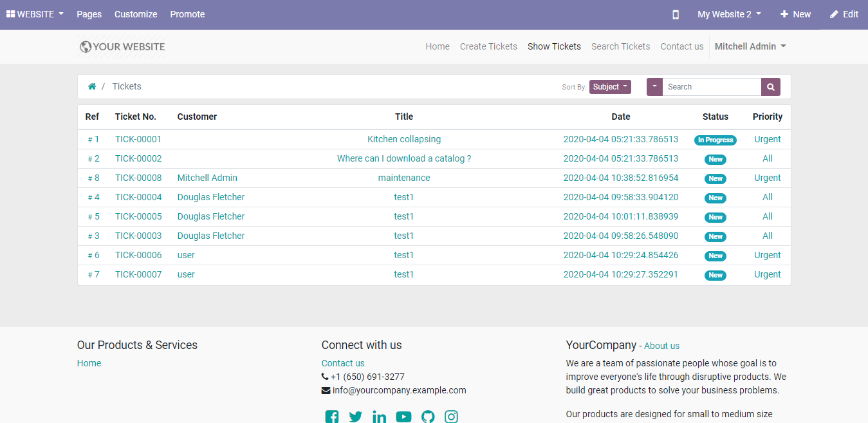Click the date 2020-04-04 10:38:52.816954

621,178
